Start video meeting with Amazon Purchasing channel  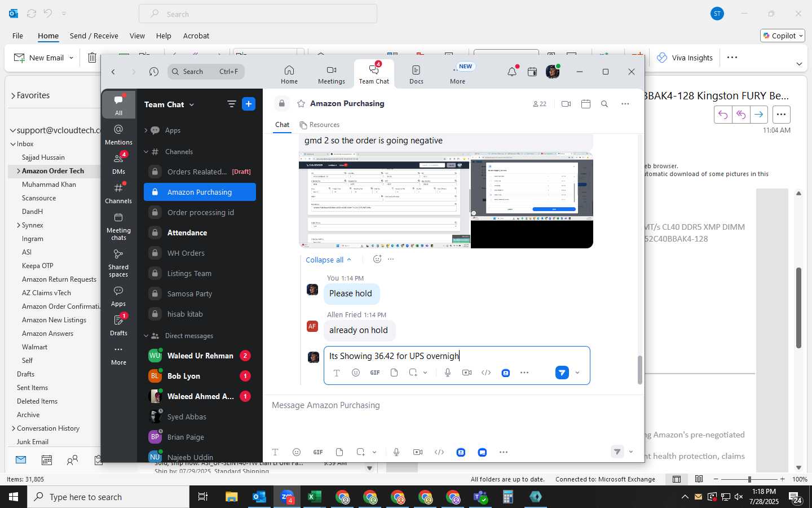tap(566, 104)
